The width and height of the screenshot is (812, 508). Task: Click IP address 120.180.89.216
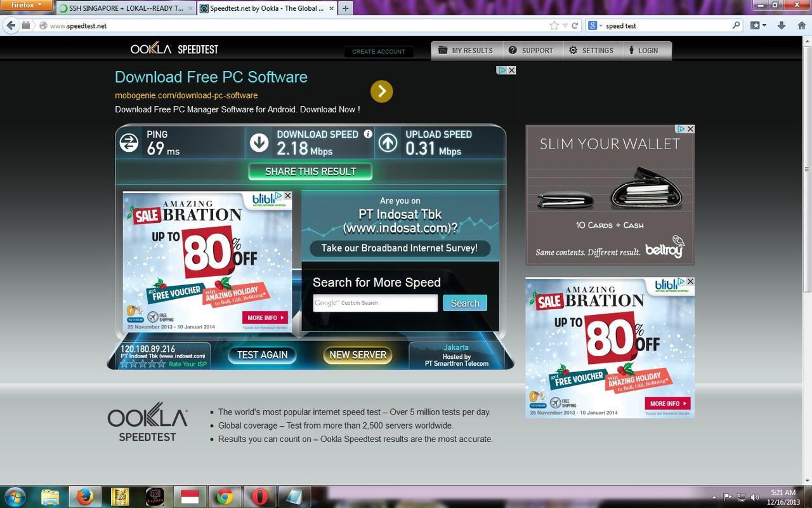point(148,349)
